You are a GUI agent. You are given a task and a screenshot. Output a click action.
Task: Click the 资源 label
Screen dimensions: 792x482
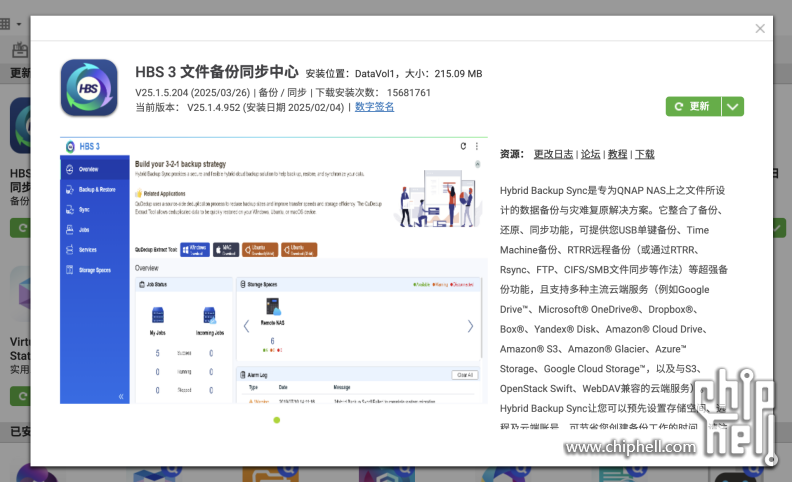[x=512, y=154]
